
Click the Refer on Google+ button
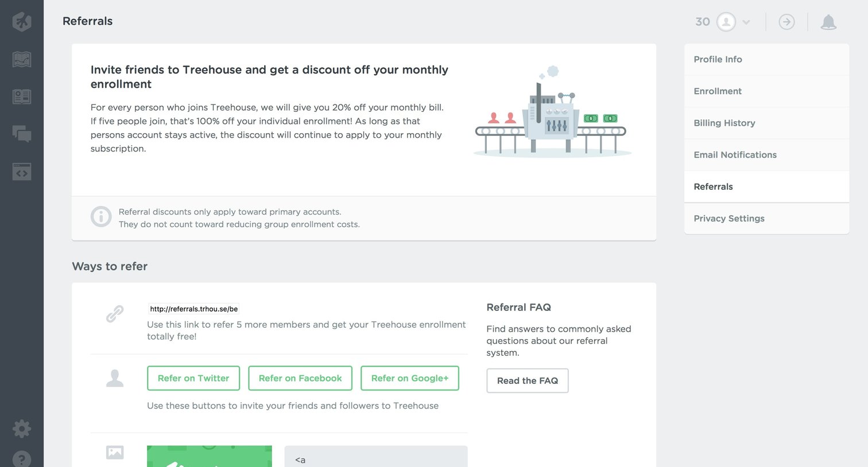[410, 378]
